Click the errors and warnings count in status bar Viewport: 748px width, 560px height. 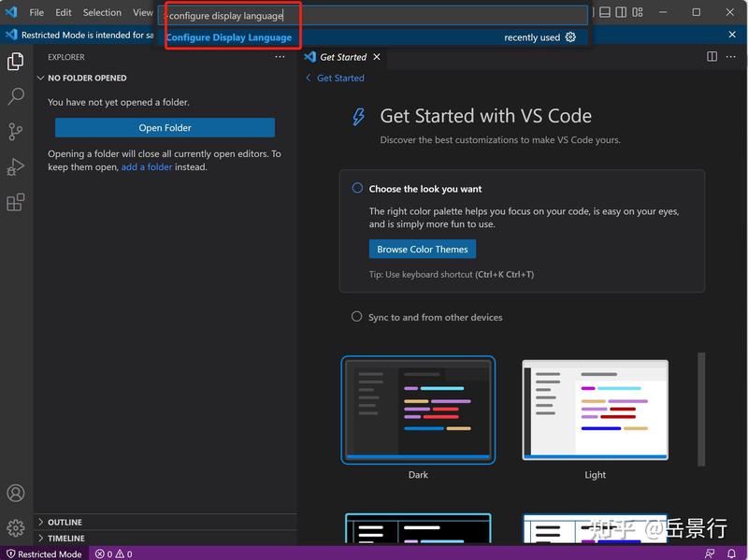point(113,553)
